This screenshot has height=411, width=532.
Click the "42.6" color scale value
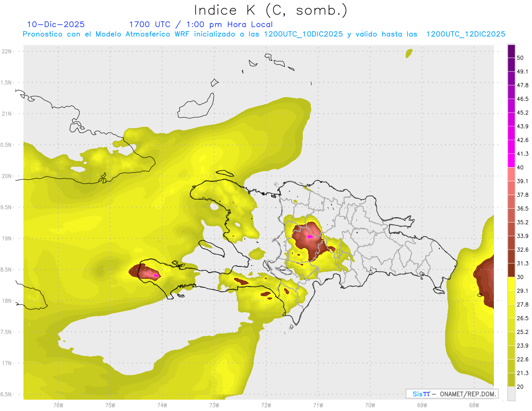click(x=523, y=140)
